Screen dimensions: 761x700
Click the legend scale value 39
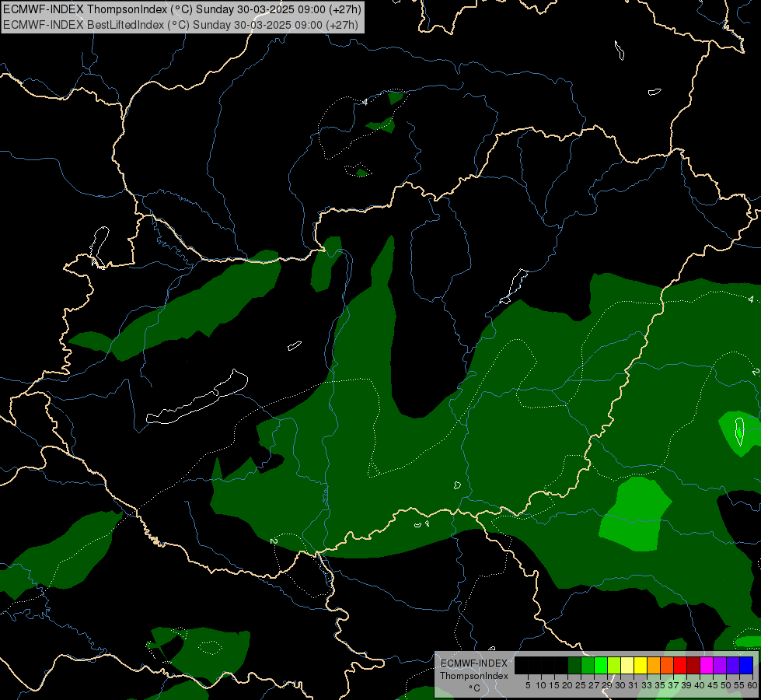point(686,685)
